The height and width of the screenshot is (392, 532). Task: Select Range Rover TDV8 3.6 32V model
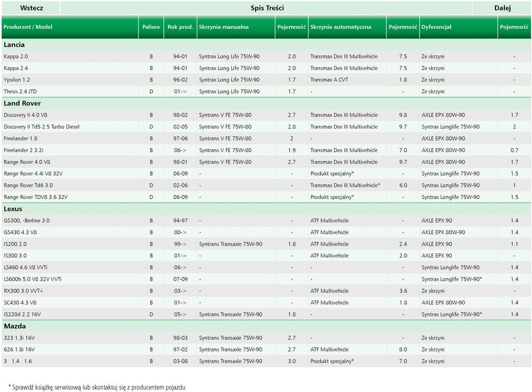pos(35,197)
